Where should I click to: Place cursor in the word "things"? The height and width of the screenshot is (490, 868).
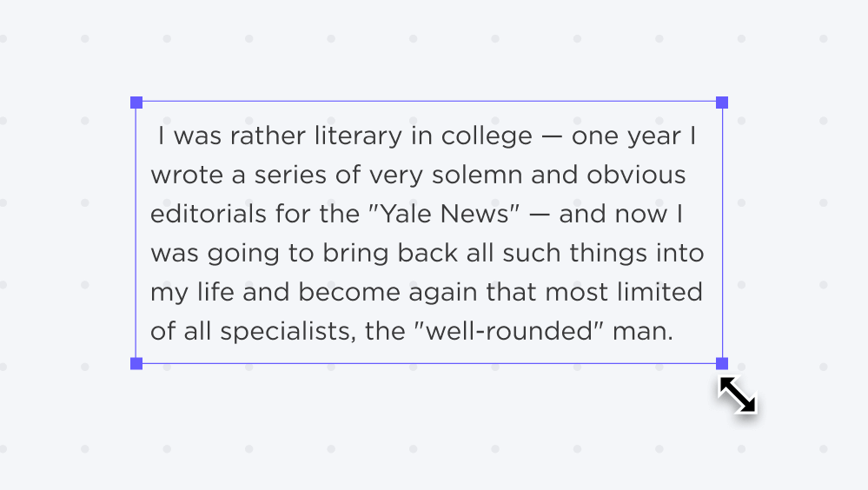point(608,253)
